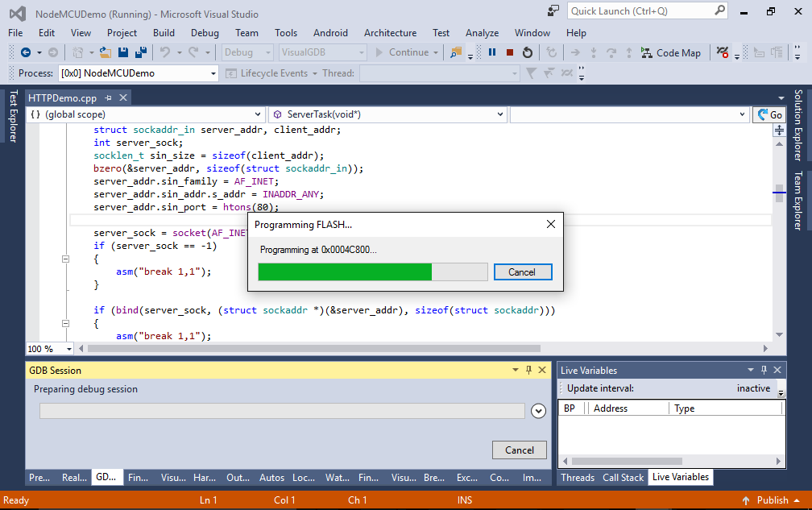The width and height of the screenshot is (812, 510).
Task: Click the breakpoint toggle icon next to Code Map
Action: tap(723, 52)
